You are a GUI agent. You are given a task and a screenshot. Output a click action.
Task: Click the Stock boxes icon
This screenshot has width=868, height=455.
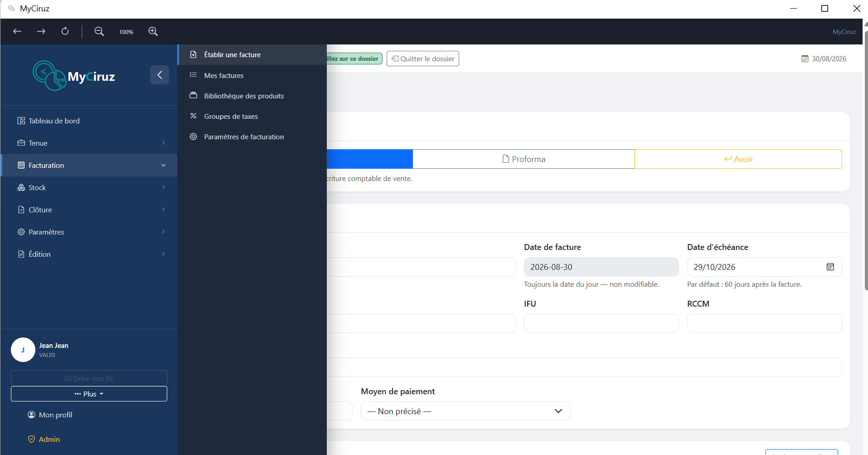21,187
